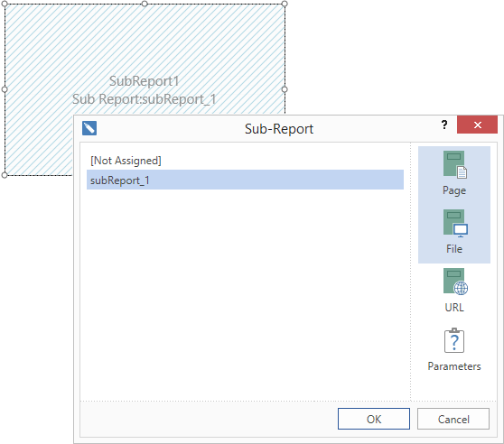
Task: Choose the File sub-report source icon
Action: (x=455, y=223)
